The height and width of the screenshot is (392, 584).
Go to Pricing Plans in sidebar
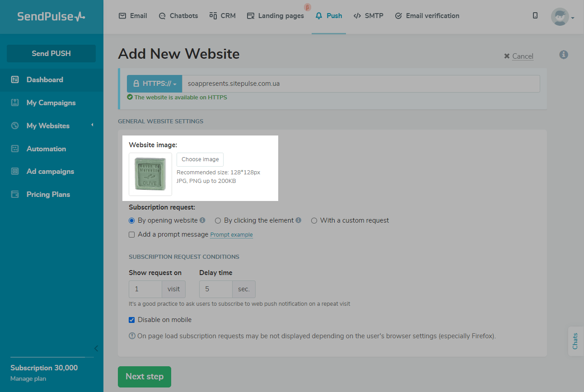(48, 195)
